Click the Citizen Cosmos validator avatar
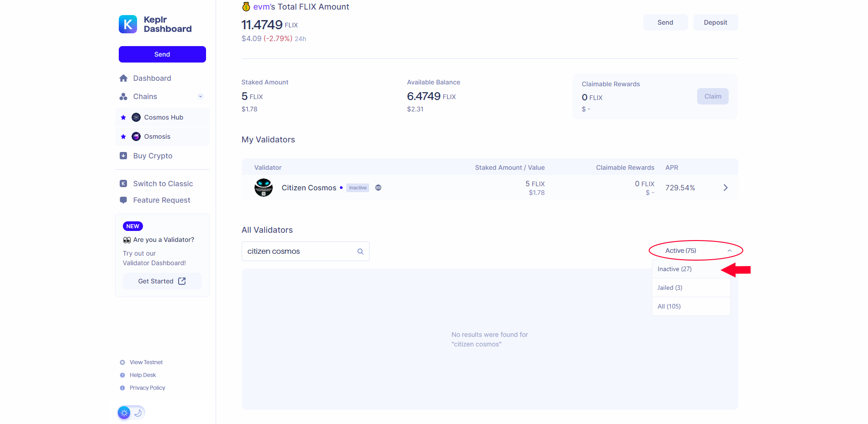The image size is (868, 424). [264, 188]
